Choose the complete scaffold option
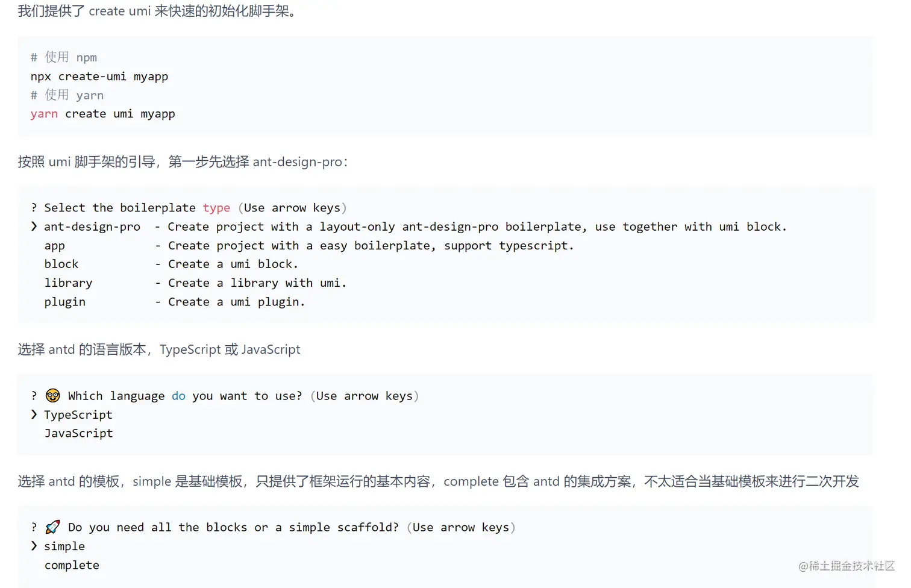Viewport: 911px width, 588px height. tap(72, 565)
